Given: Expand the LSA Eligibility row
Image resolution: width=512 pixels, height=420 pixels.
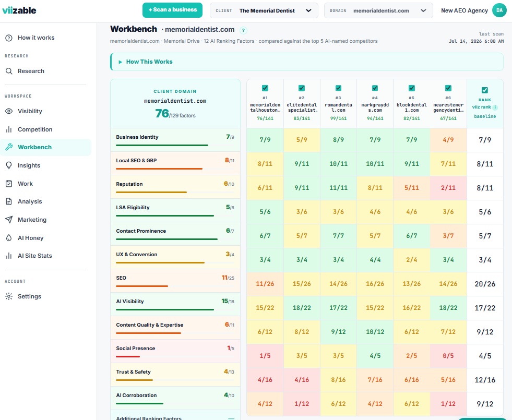Looking at the screenshot, I should (x=175, y=210).
